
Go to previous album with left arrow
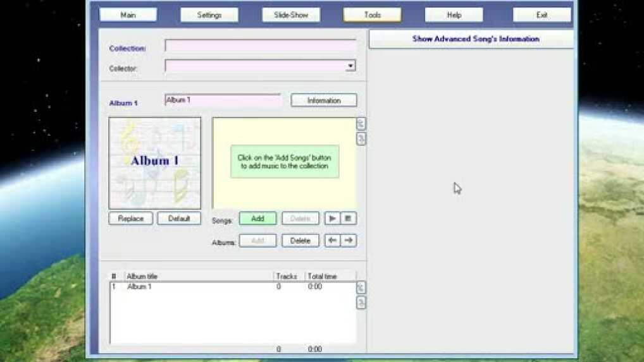(x=332, y=241)
